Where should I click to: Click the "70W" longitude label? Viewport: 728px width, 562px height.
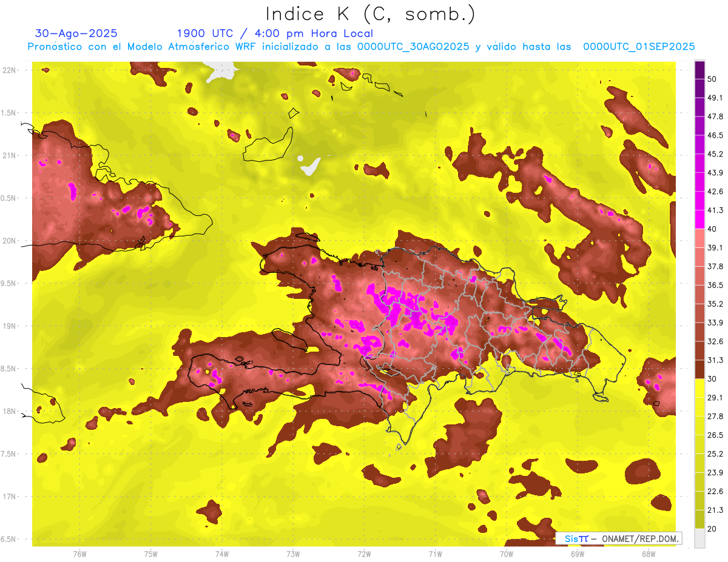point(506,554)
